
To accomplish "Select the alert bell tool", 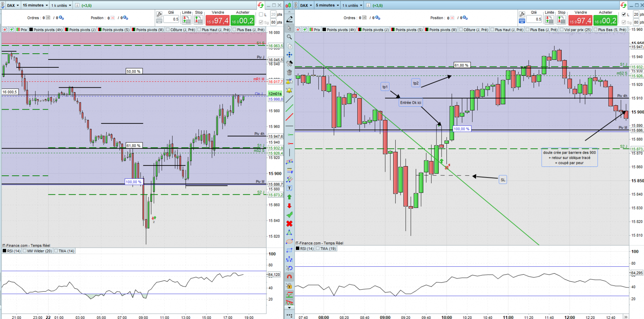I will click(289, 90).
